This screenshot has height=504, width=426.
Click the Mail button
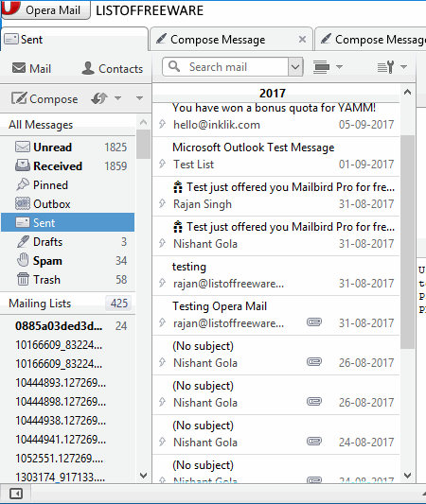point(31,68)
